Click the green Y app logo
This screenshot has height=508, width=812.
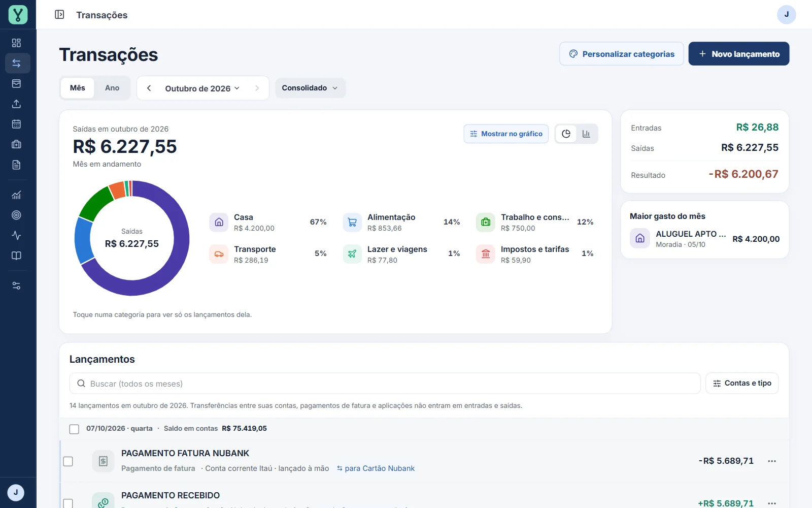tap(18, 15)
